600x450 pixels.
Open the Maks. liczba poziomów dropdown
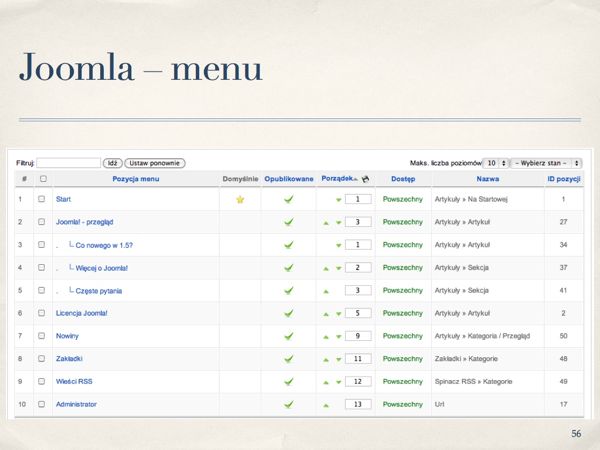(496, 162)
